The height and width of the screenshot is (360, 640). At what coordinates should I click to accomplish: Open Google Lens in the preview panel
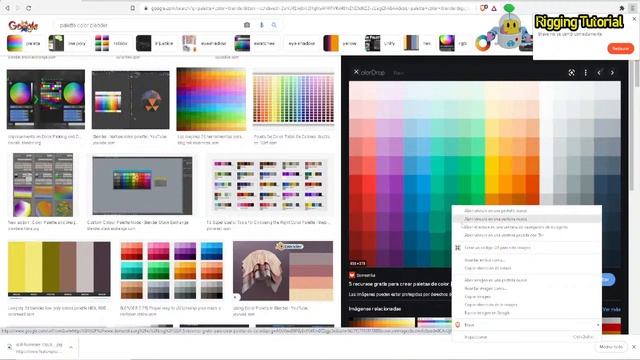[571, 73]
